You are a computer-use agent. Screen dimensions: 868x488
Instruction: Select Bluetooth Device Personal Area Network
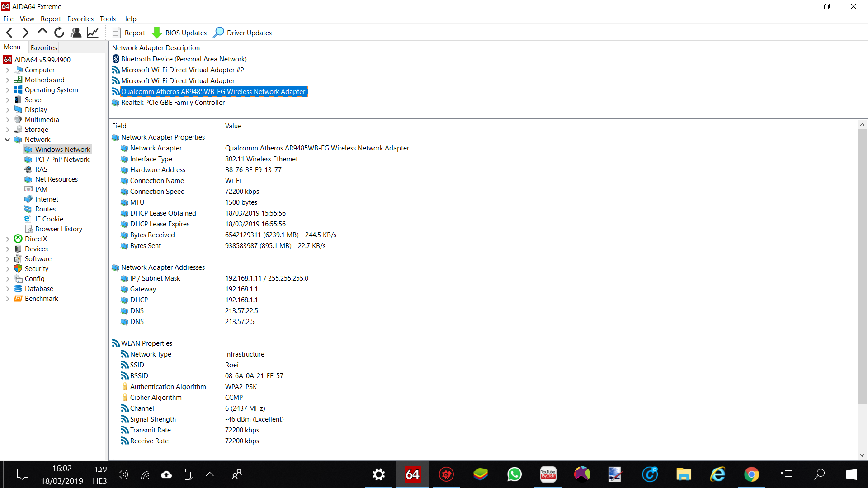pyautogui.click(x=184, y=59)
